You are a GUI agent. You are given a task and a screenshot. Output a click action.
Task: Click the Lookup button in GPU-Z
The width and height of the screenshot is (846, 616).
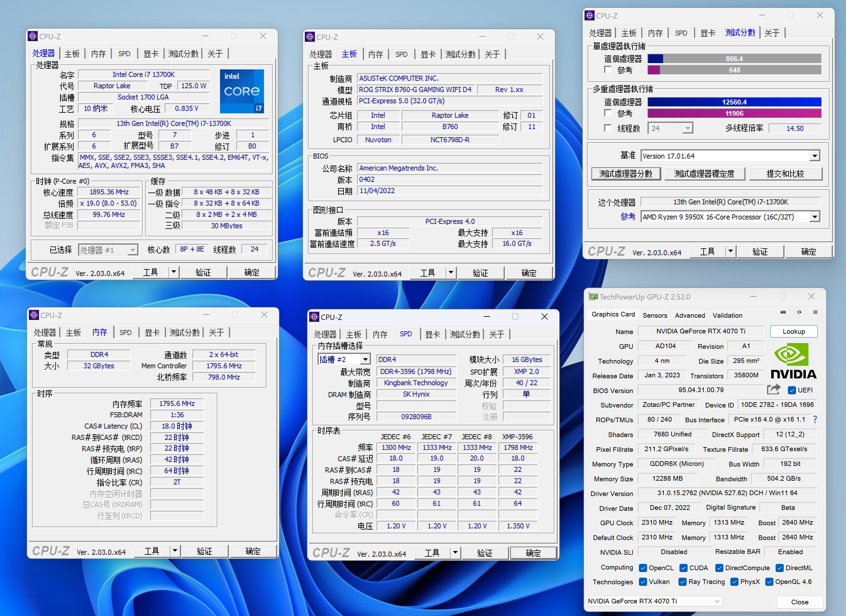pos(794,331)
